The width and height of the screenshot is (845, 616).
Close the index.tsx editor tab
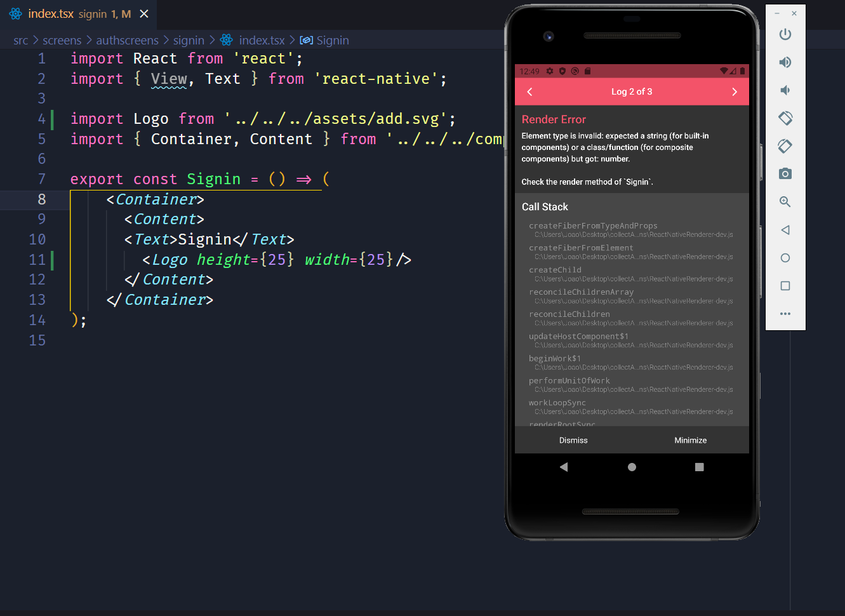(144, 14)
